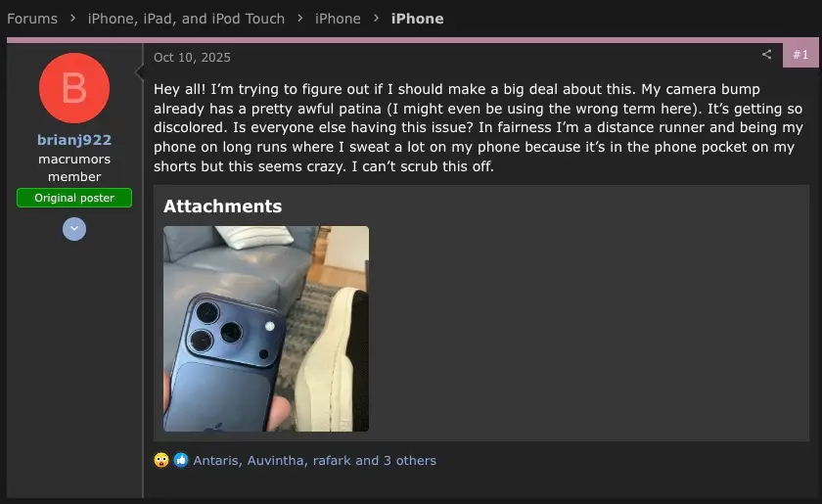Image resolution: width=822 pixels, height=504 pixels.
Task: Click the Oct 10, 2025 post date
Action: coord(192,57)
